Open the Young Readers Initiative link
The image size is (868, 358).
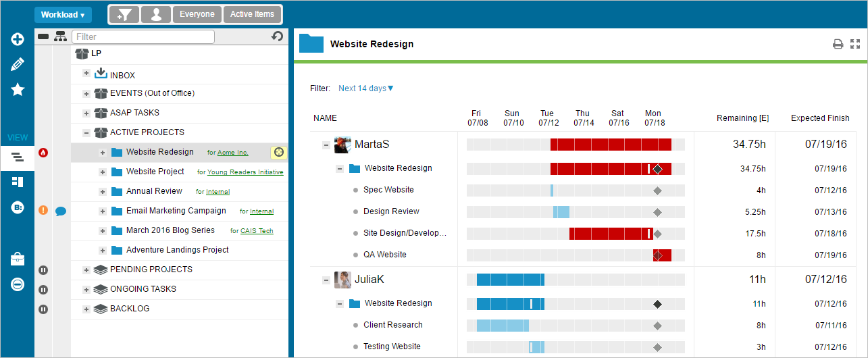pos(245,172)
